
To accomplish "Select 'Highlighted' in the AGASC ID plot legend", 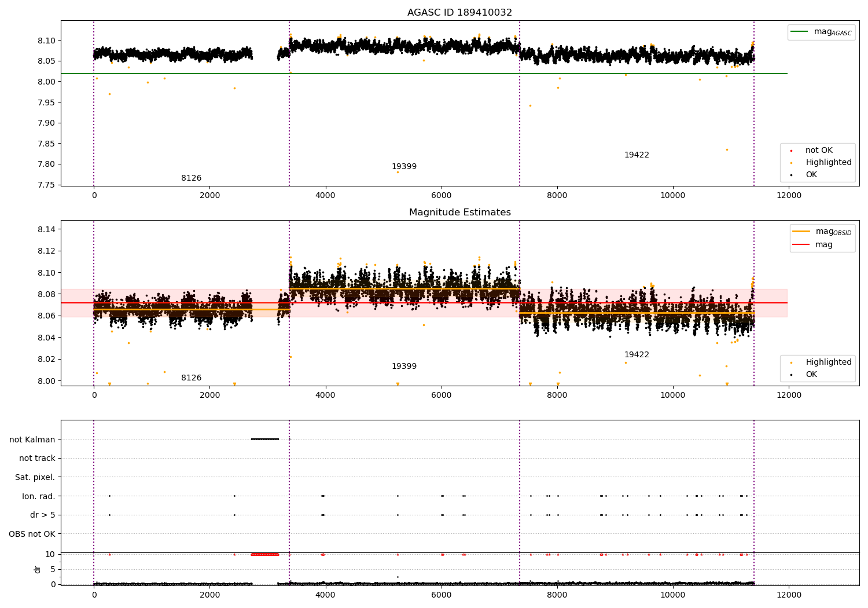I will 829,163.
